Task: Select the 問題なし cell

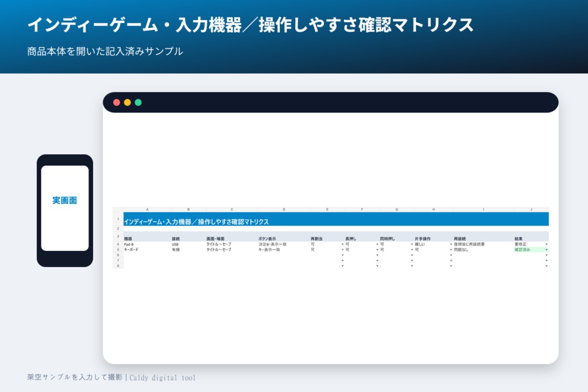Action: click(483, 250)
